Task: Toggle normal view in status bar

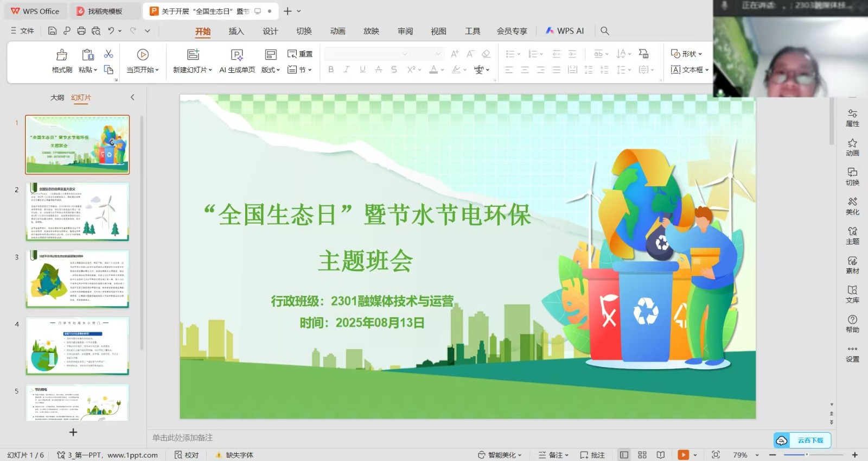Action: pos(624,455)
